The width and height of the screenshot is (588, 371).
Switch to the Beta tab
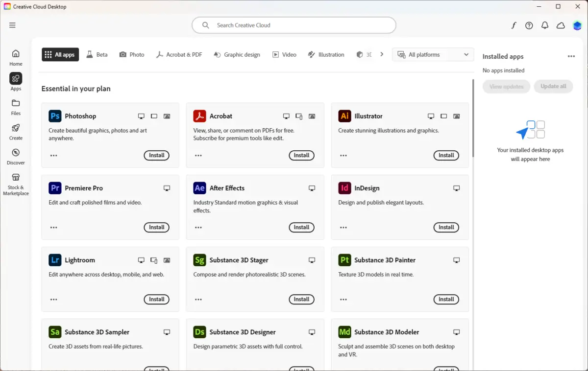point(97,55)
